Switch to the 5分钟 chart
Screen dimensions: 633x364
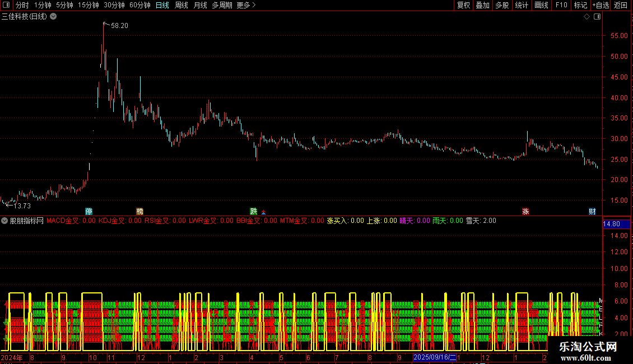point(64,5)
